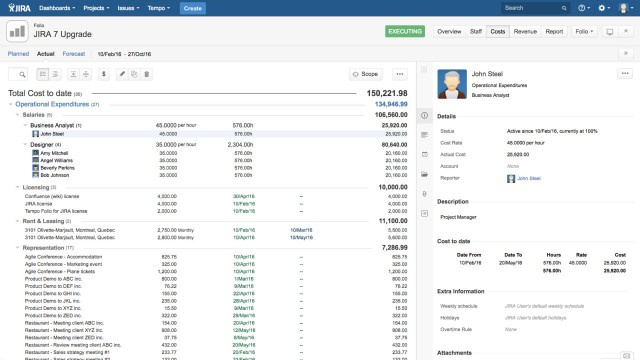This screenshot has width=640, height=360.
Task: Select the Amy Mitchell designer row
Action: click(x=208, y=153)
